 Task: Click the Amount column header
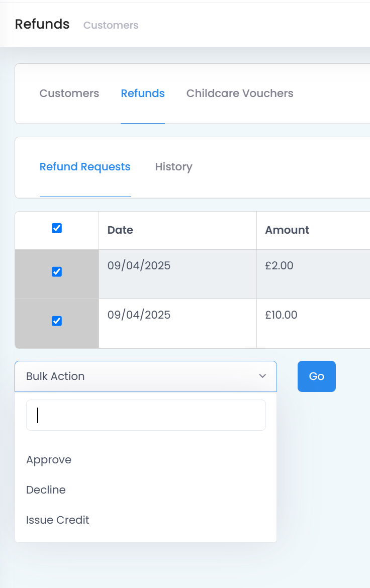tap(287, 230)
